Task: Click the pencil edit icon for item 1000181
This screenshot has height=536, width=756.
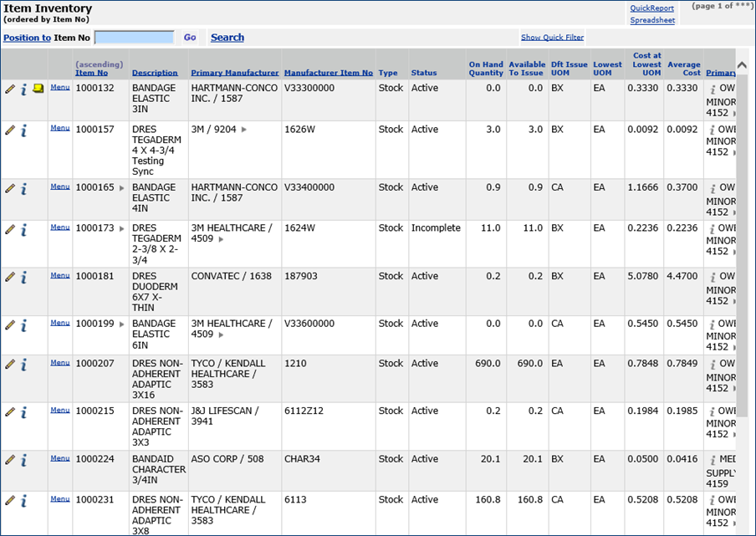Action: point(10,277)
